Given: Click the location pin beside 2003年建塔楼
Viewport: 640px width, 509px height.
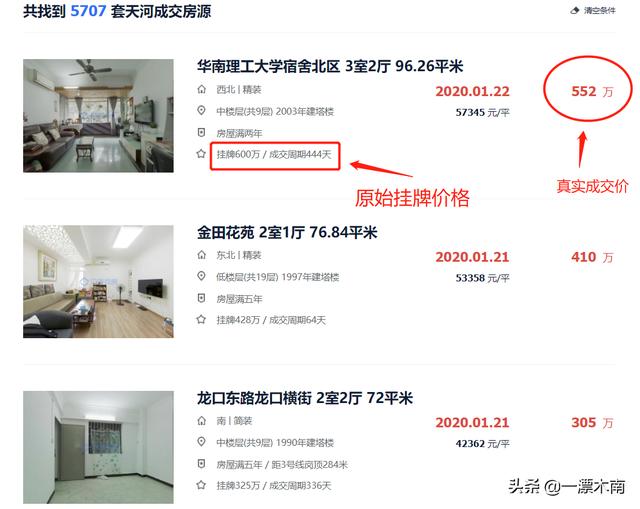Looking at the screenshot, I should pos(201,111).
